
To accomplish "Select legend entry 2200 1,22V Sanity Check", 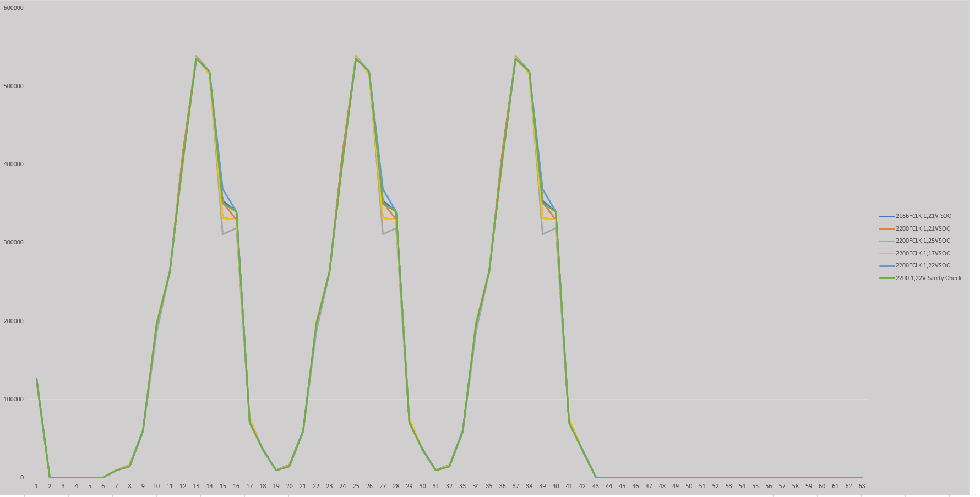I will pos(921,278).
